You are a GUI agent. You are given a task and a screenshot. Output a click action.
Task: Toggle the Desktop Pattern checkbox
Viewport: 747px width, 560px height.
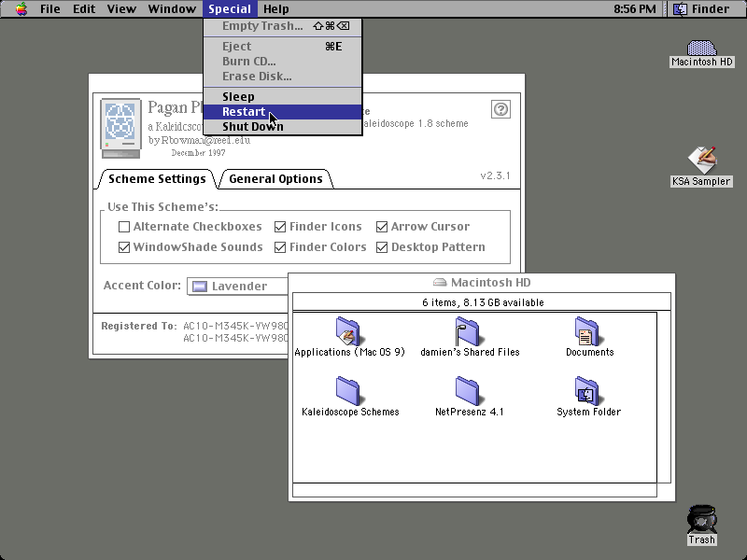[382, 247]
